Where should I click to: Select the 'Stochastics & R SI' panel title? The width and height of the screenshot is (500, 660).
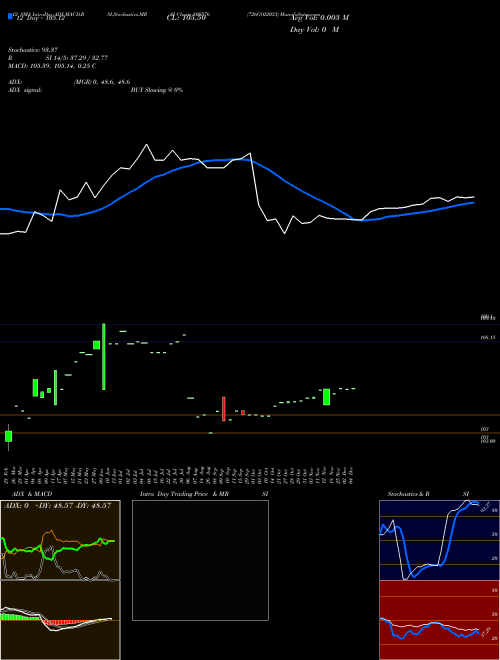point(428,494)
